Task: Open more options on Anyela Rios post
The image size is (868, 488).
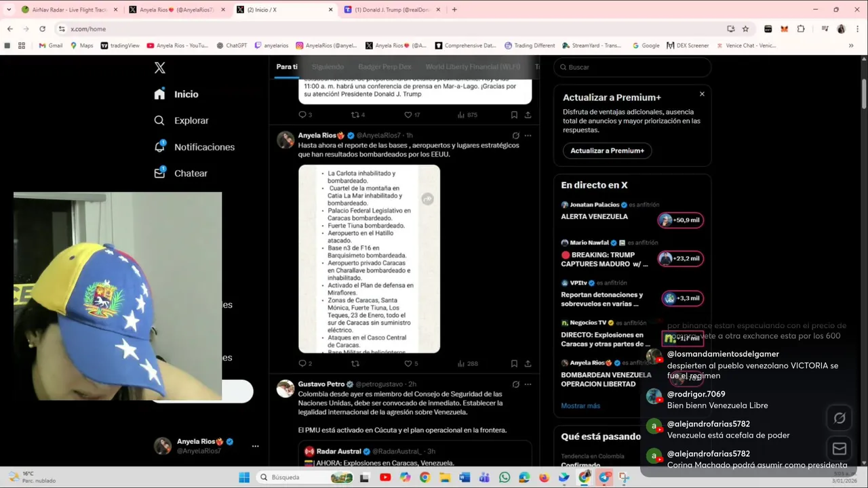Action: click(x=528, y=136)
